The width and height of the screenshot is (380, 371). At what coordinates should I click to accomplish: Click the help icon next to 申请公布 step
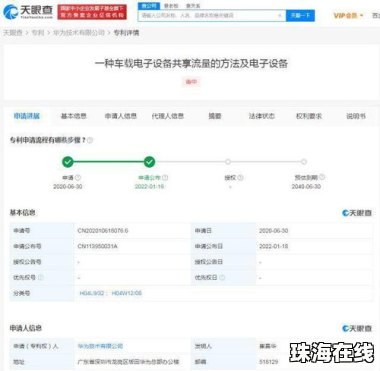tap(165, 178)
